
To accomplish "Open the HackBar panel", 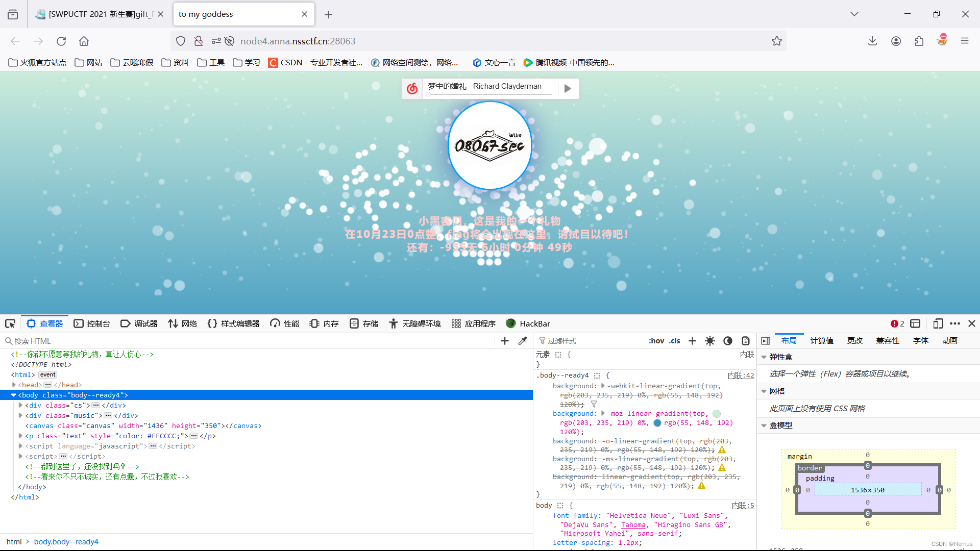I will click(528, 323).
